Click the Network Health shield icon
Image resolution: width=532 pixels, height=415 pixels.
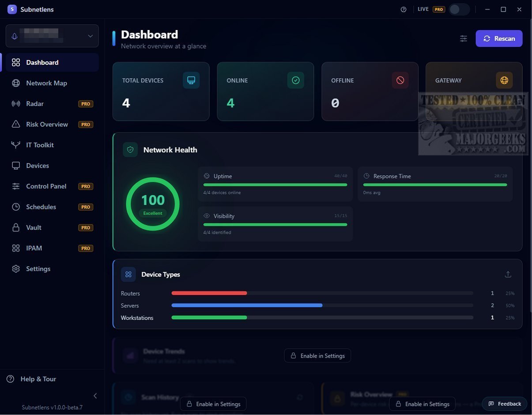130,150
